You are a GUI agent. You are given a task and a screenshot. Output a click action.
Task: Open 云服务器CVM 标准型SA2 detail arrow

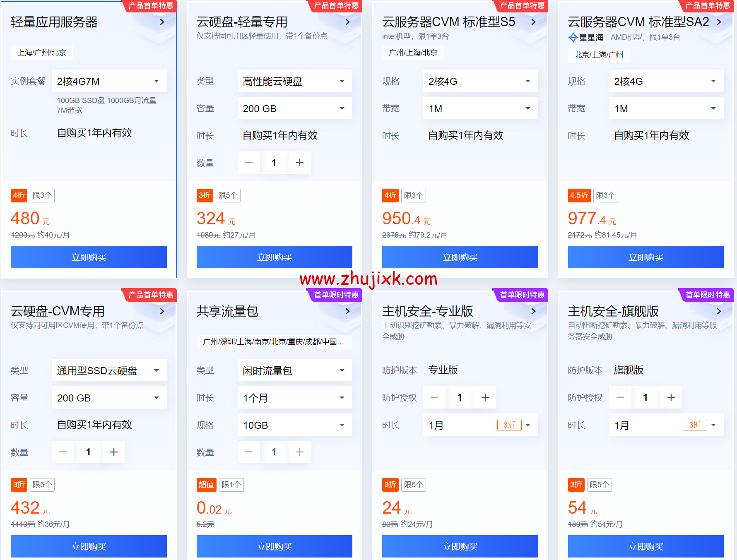(719, 22)
